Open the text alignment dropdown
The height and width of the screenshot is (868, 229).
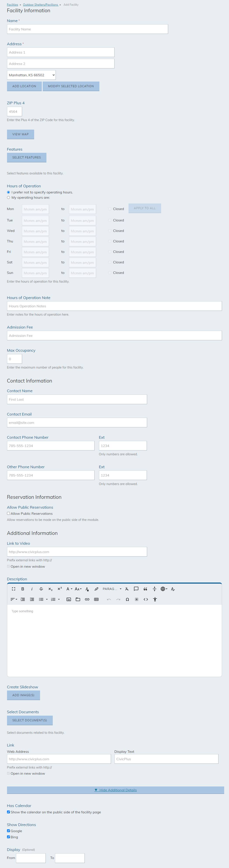14,599
